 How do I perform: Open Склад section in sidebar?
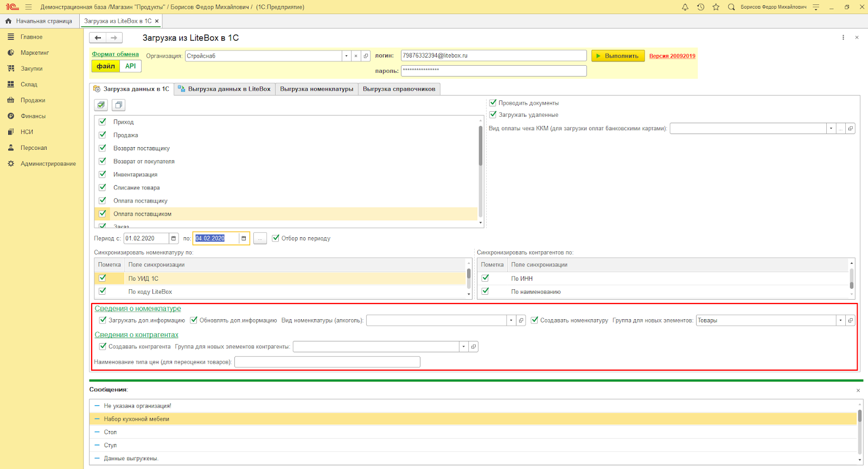pos(29,84)
